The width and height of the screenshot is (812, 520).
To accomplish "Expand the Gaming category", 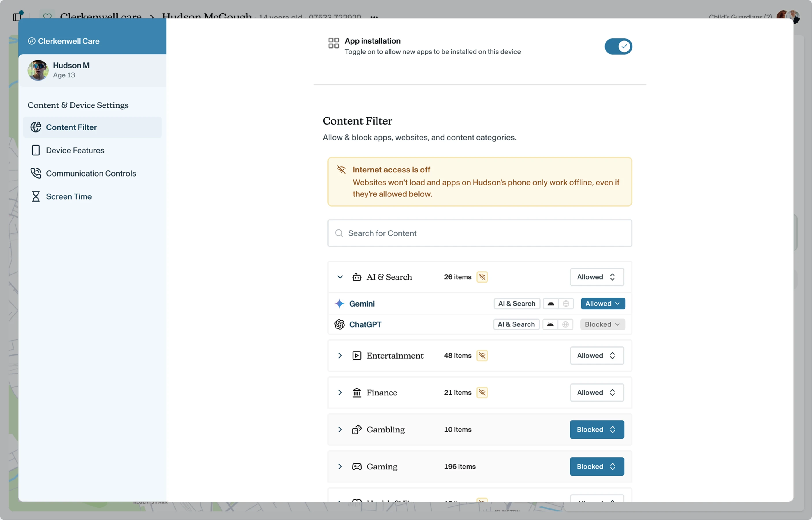I will 340,466.
